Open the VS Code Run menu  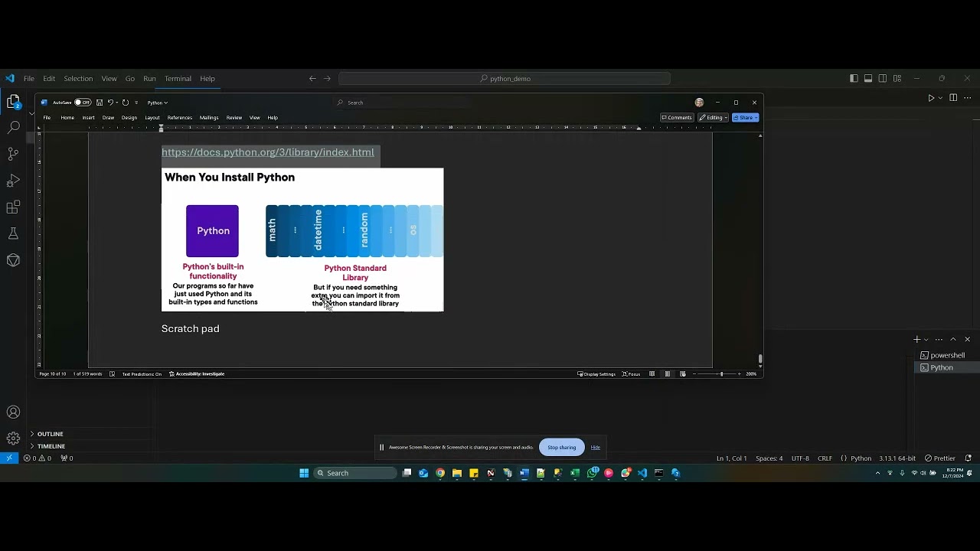[x=149, y=78]
